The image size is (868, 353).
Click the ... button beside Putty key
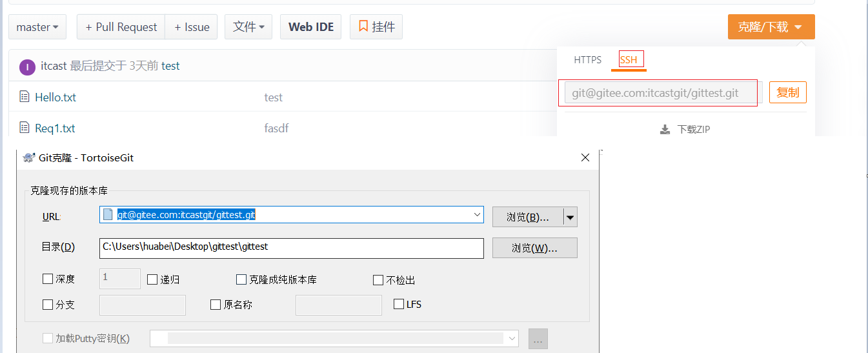click(538, 339)
